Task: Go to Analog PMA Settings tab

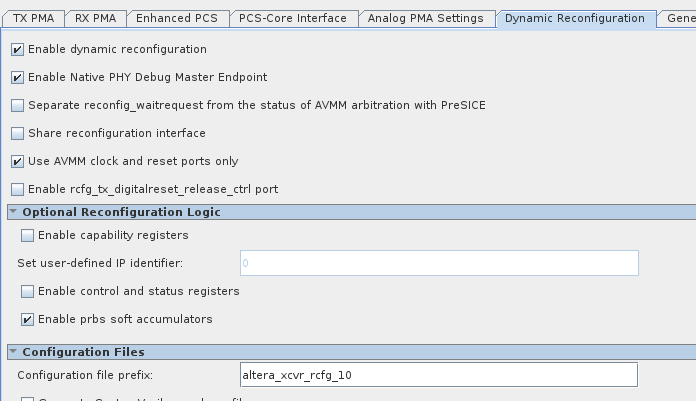Action: [x=426, y=18]
